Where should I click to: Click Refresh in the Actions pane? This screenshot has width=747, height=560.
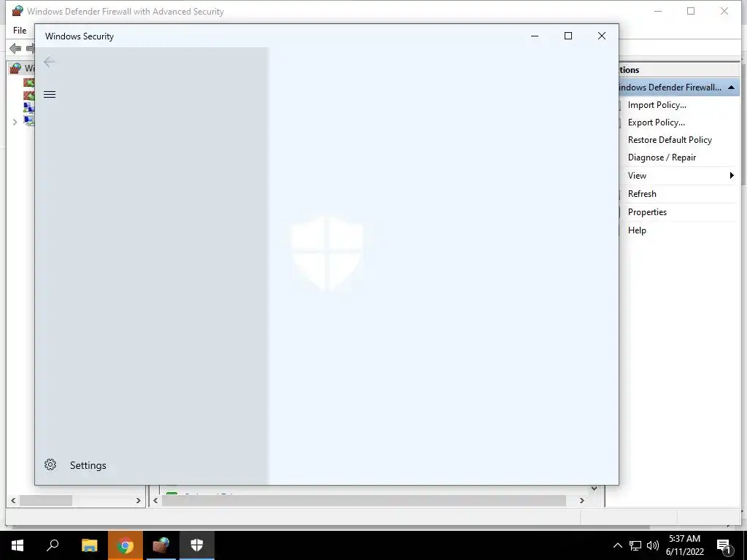coord(642,193)
